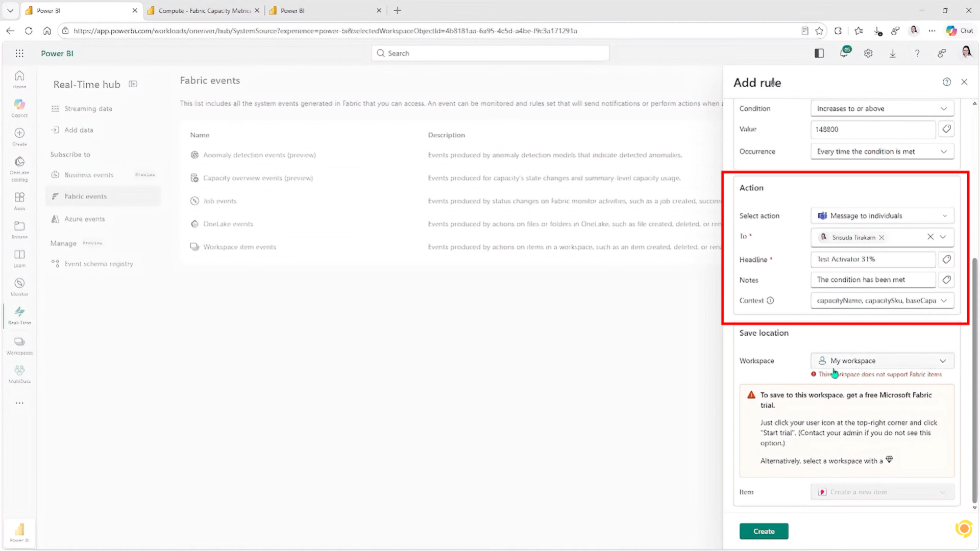Insert dynamic content tag for Value field
Viewport: 980px width, 551px height.
946,129
